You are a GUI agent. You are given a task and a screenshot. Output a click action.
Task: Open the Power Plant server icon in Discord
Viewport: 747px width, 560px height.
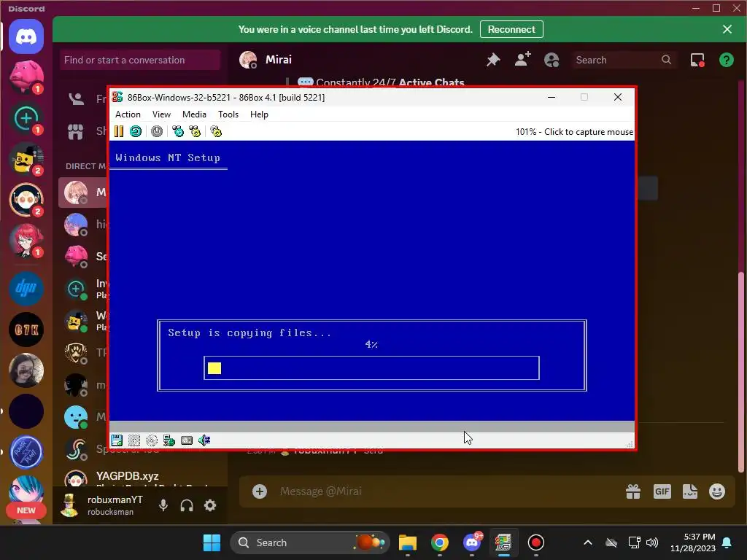(x=26, y=452)
